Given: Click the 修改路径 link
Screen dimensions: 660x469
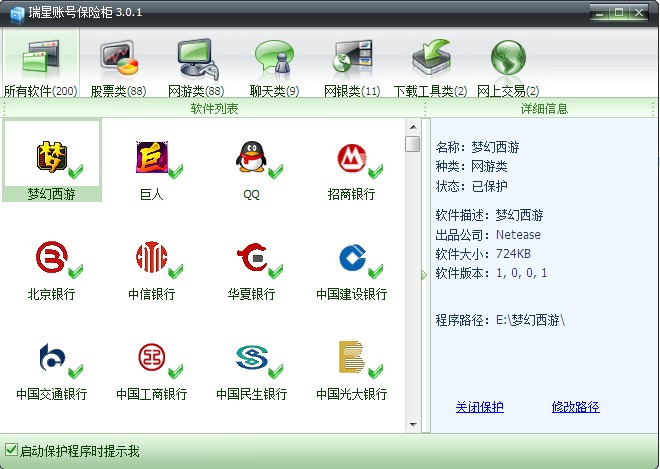Looking at the screenshot, I should [x=575, y=407].
